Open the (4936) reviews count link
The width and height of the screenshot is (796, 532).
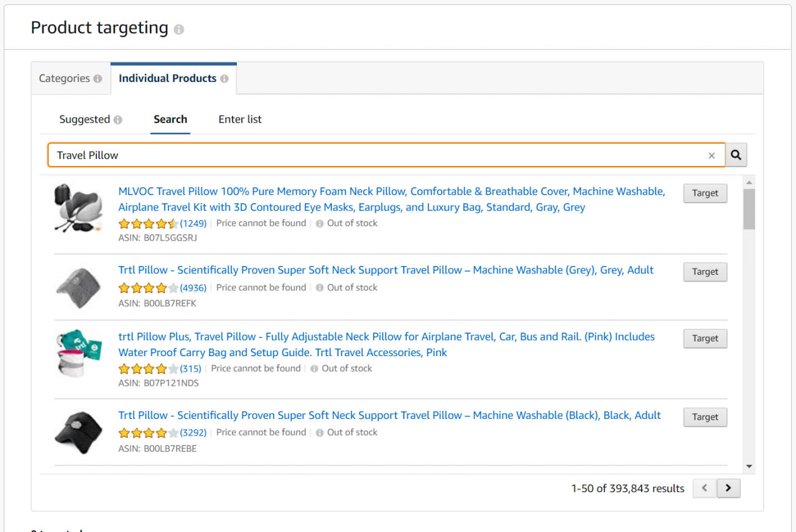[x=193, y=288]
